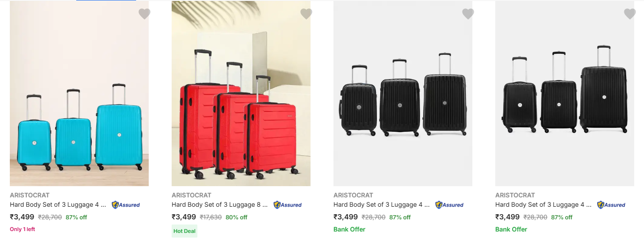Click heart icon on fourth product card
The height and width of the screenshot is (239, 644).
[630, 14]
